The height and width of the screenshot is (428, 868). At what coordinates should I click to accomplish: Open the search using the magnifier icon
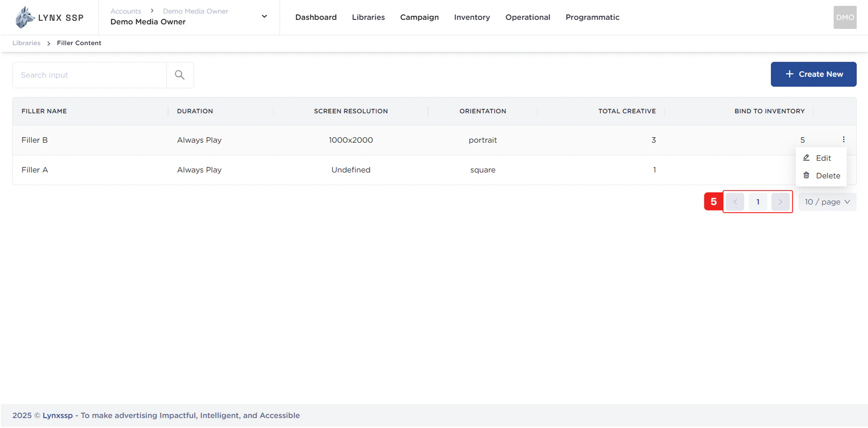(180, 74)
